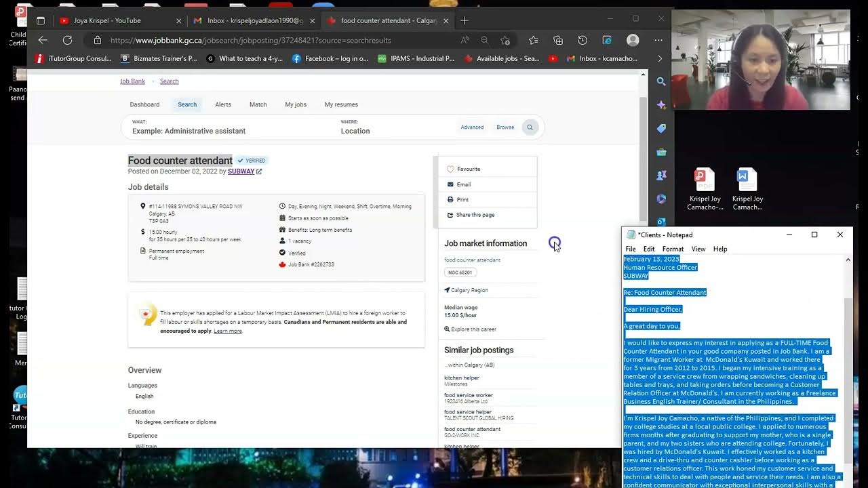868x488 pixels.
Task: Click the NOC 65201 badge
Action: [x=460, y=272]
